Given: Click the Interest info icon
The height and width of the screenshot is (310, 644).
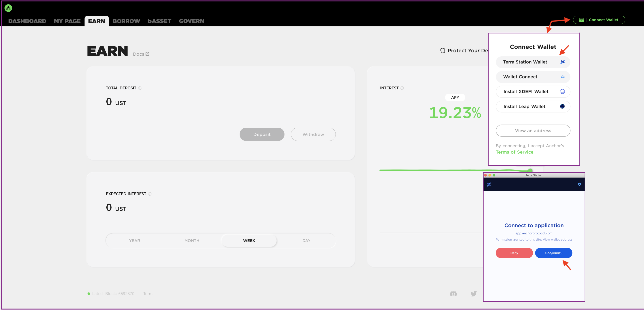Looking at the screenshot, I should (x=402, y=88).
